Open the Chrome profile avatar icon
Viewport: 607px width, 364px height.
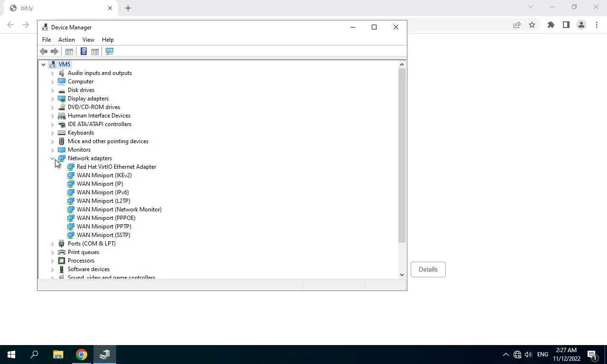pyautogui.click(x=581, y=25)
